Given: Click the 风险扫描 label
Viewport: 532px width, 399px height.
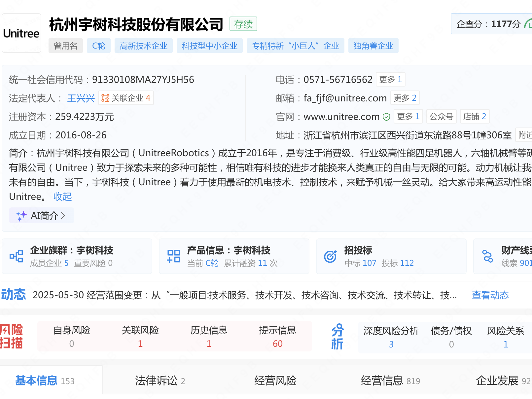Looking at the screenshot, I should tap(11, 337).
